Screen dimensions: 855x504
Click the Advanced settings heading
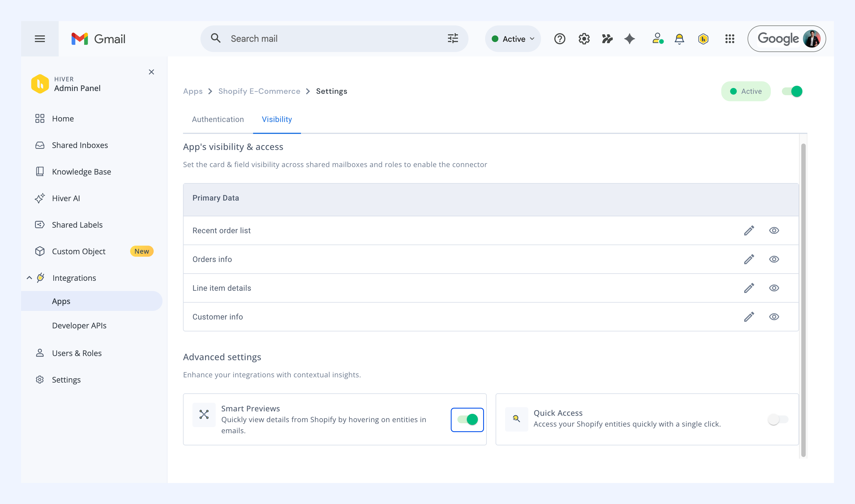click(222, 357)
